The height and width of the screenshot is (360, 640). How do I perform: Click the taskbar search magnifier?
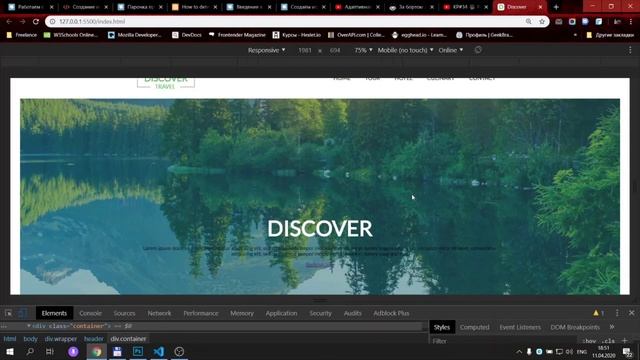pyautogui.click(x=30, y=351)
